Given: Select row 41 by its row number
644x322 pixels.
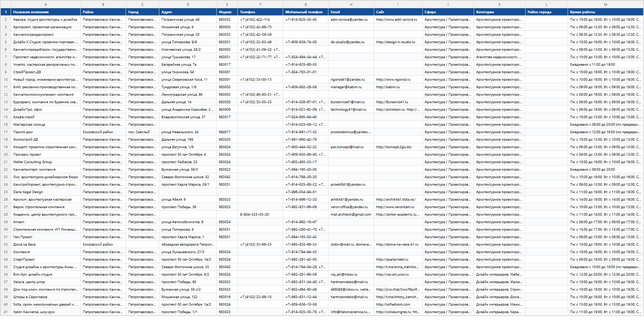Looking at the screenshot, I should [6, 312].
